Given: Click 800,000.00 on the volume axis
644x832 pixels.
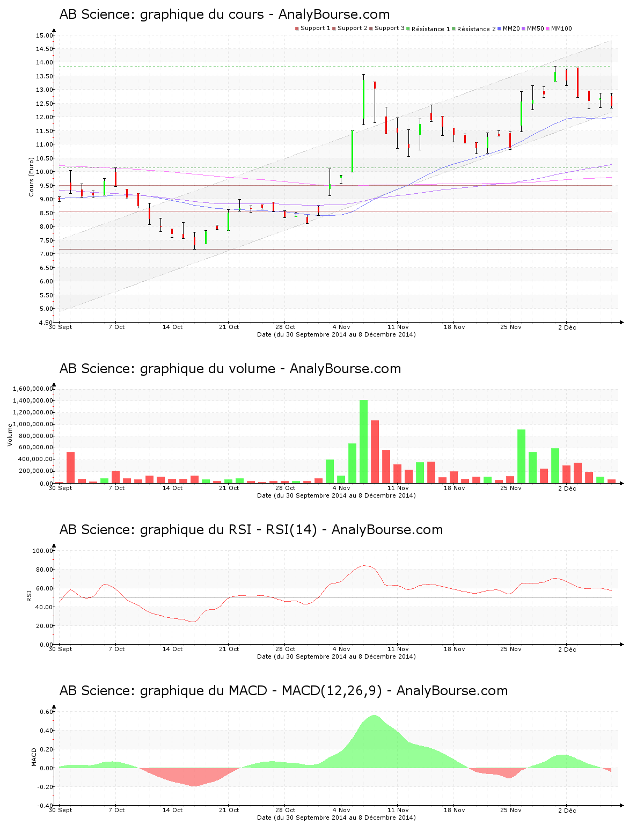Looking at the screenshot, I should point(35,436).
